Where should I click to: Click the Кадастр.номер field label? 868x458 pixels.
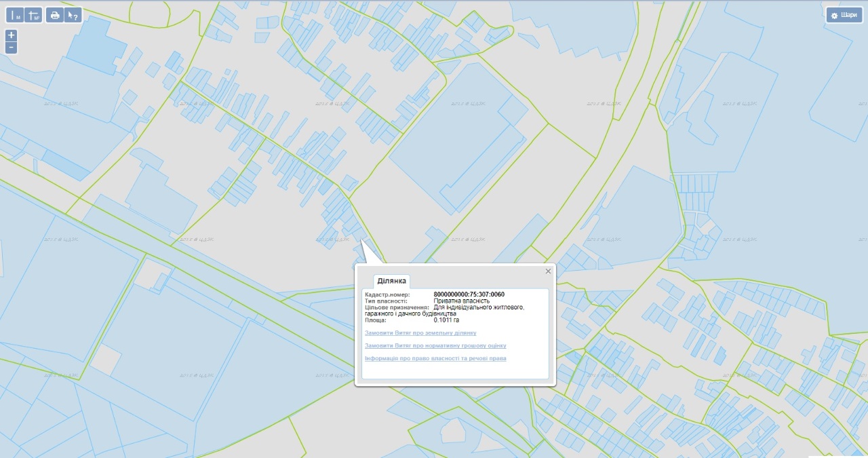click(387, 294)
